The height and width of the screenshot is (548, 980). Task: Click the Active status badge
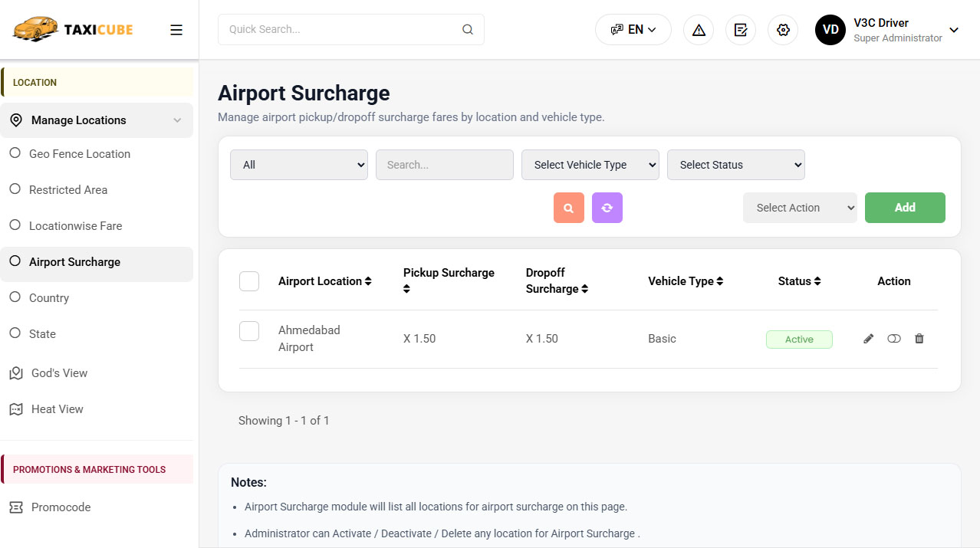click(799, 340)
